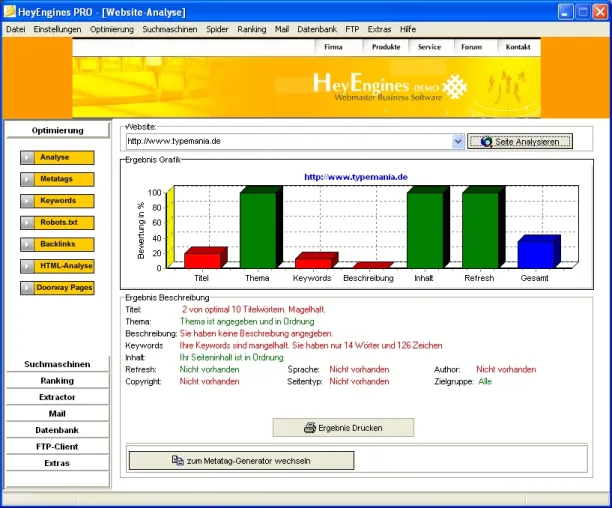Image resolution: width=612 pixels, height=508 pixels.
Task: Open the Extras menu in menu bar
Action: point(379,29)
